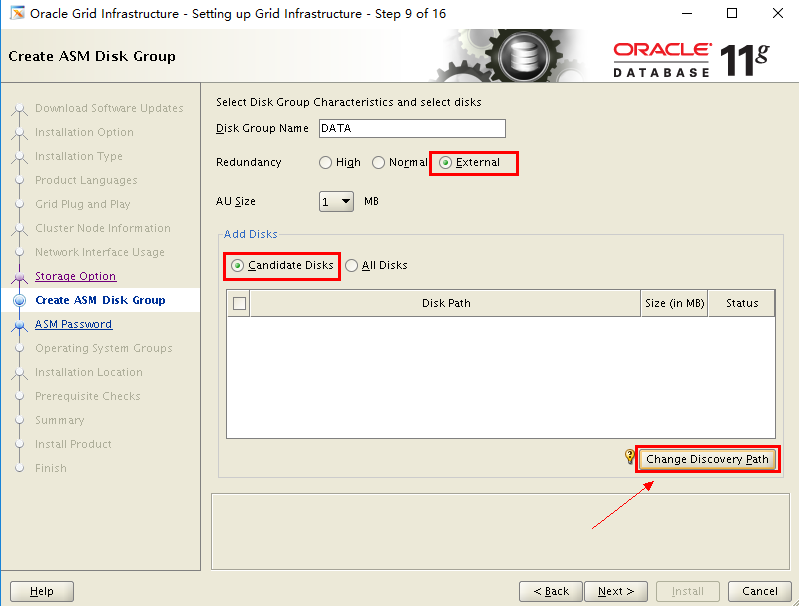Screen dimensions: 799x606
Task: Click Installation Location step label
Action: (89, 372)
